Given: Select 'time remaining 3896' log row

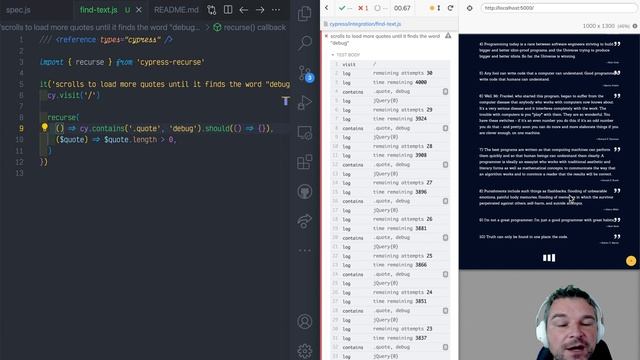Looking at the screenshot, I should click(x=390, y=192).
